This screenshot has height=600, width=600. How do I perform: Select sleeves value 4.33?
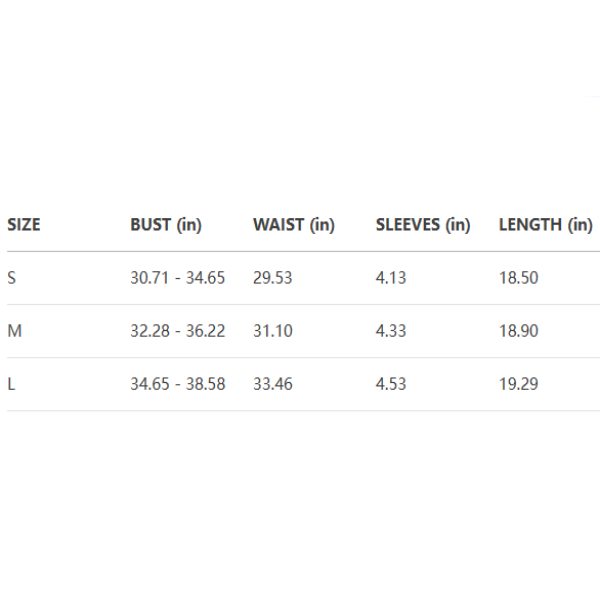(x=391, y=331)
